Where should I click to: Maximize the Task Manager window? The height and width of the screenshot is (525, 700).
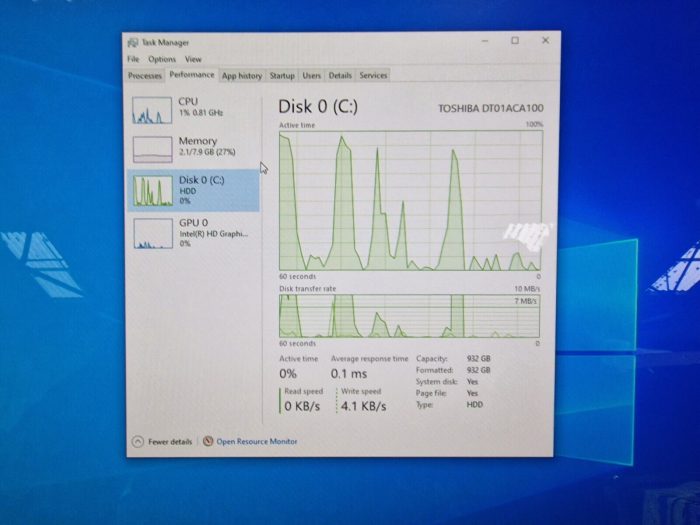point(515,41)
